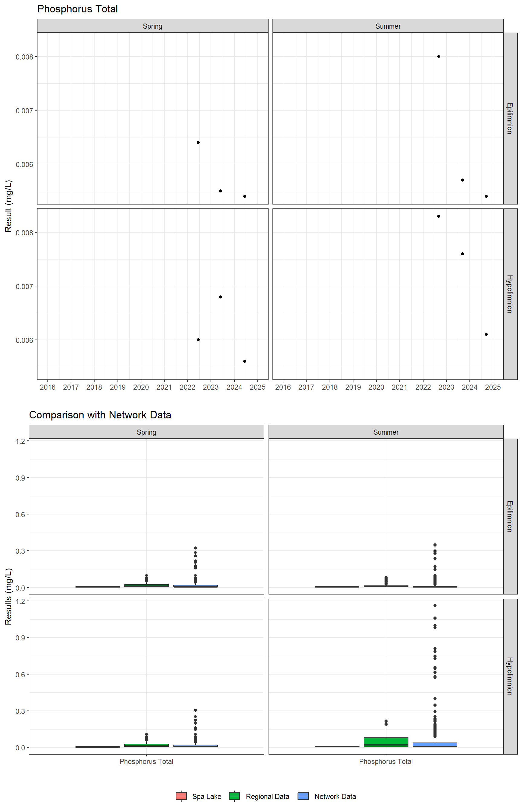Image resolution: width=522 pixels, height=812 pixels.
Task: Click the Spring facet header in top chart
Action: [153, 26]
